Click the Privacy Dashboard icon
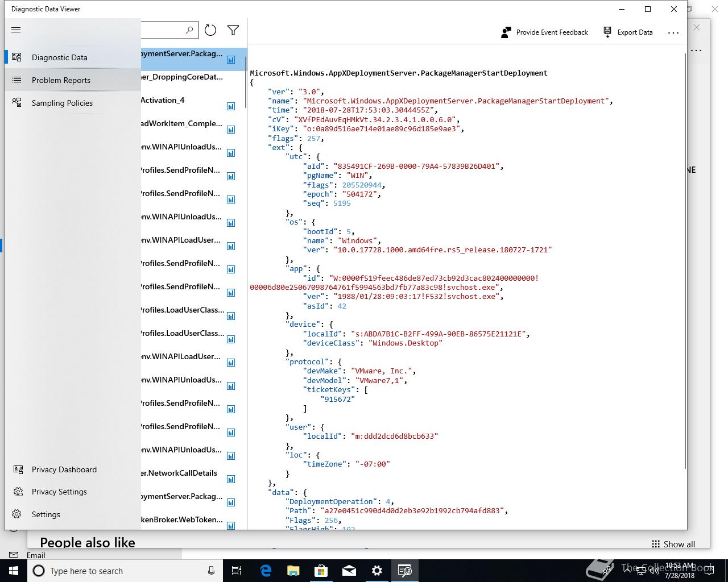Image resolution: width=728 pixels, height=582 pixels. pyautogui.click(x=18, y=469)
